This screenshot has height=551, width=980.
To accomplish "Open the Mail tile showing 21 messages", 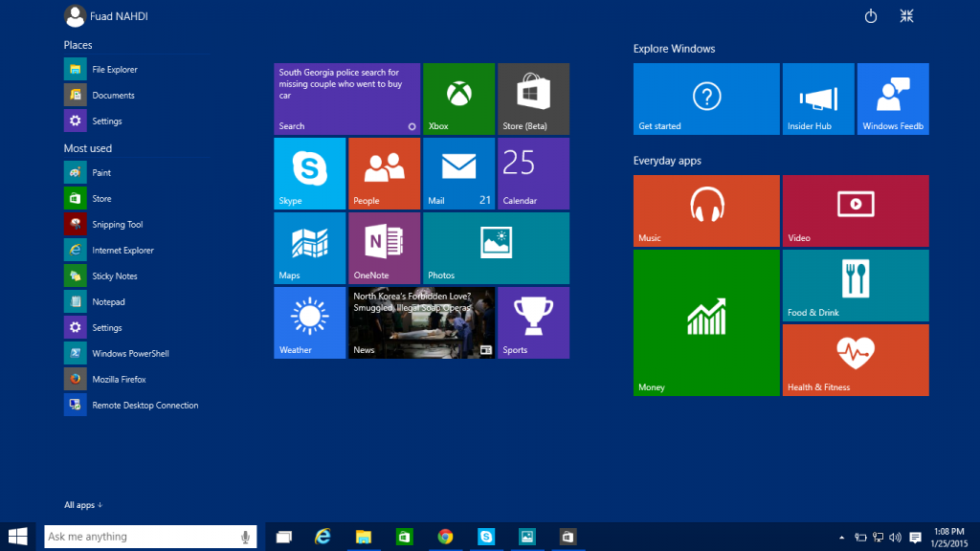I will pyautogui.click(x=457, y=173).
